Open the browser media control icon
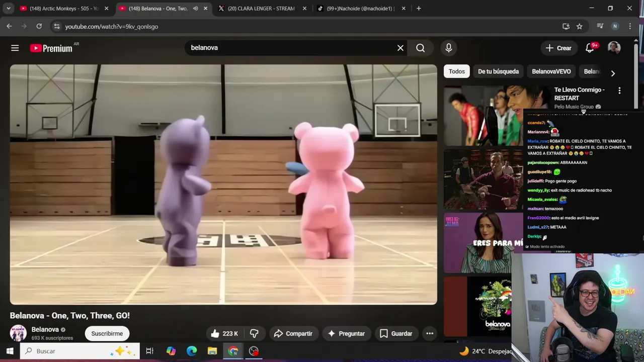644x362 pixels. 600,26
